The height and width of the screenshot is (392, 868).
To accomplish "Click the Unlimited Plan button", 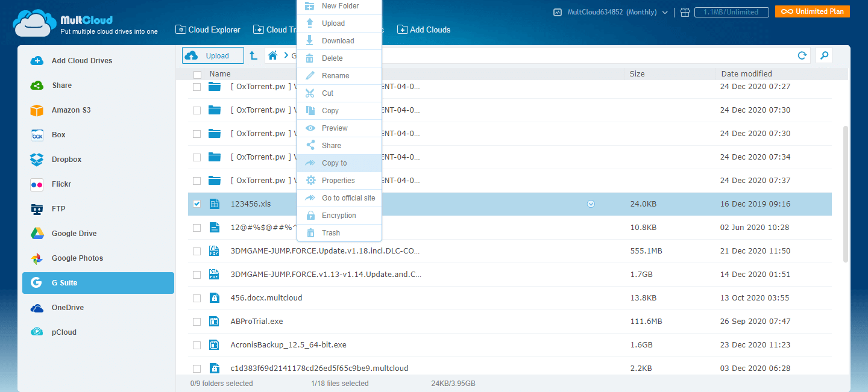I will [x=812, y=11].
